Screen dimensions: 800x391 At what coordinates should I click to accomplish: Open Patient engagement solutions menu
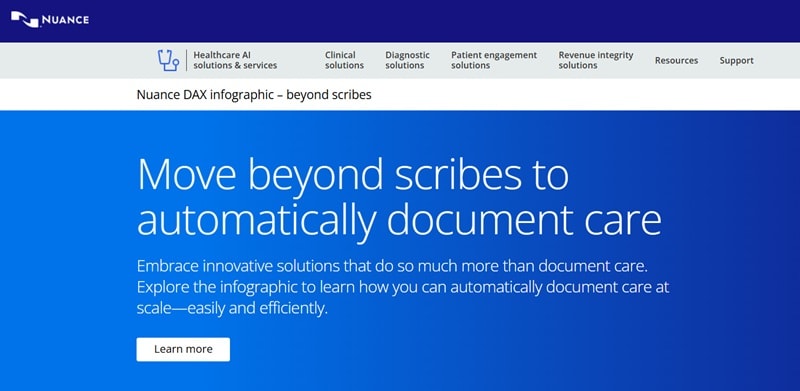(494, 60)
